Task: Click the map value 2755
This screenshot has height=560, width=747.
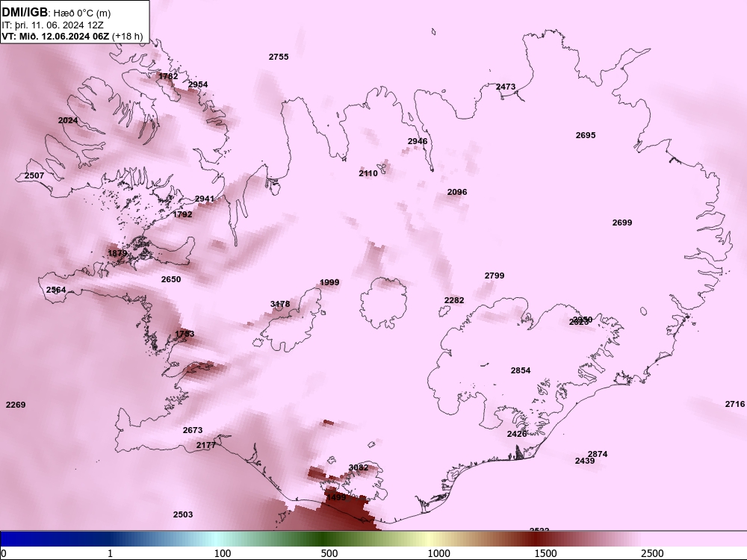Action: coord(279,57)
